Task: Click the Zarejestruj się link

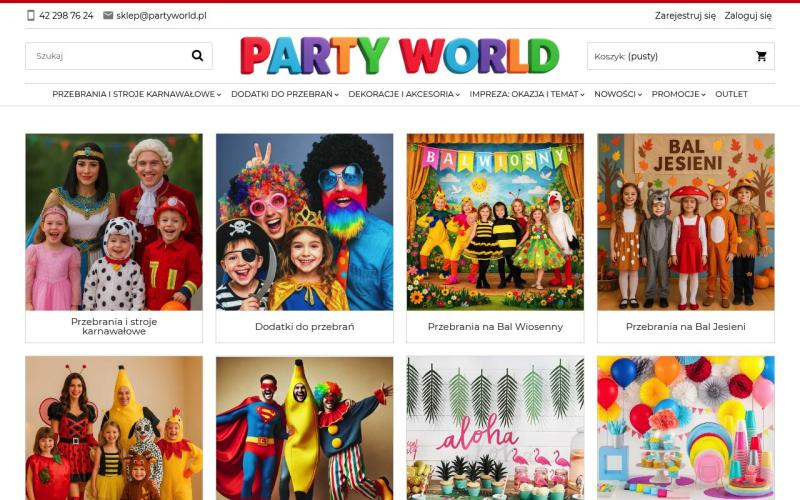Action: (x=685, y=16)
